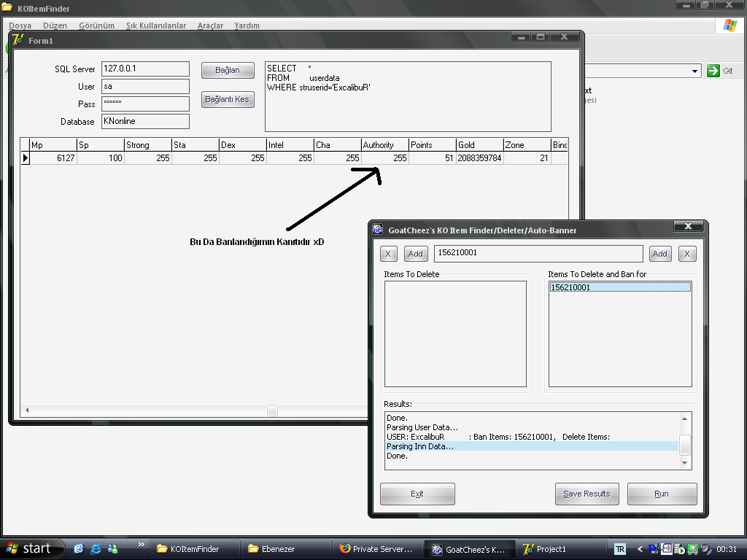Click inside the SQL query text box

coord(408,96)
